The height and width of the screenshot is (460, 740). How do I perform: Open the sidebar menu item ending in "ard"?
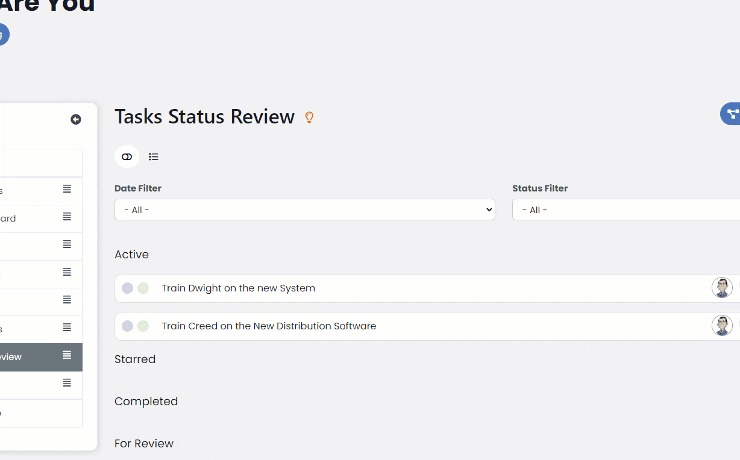pos(20,218)
